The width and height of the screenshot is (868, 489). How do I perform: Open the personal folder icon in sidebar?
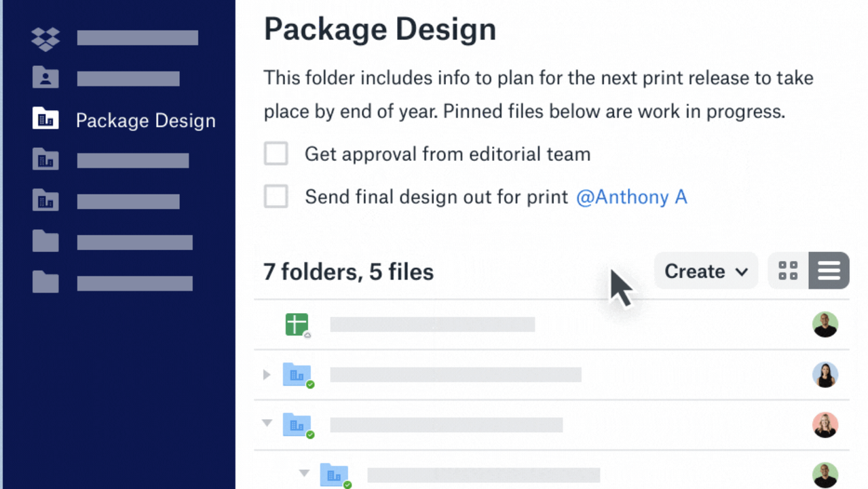pos(45,78)
